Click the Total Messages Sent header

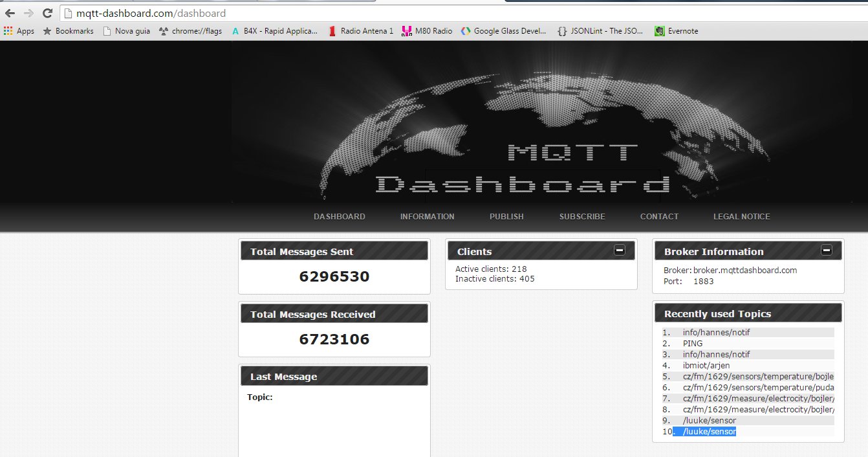pyautogui.click(x=334, y=251)
